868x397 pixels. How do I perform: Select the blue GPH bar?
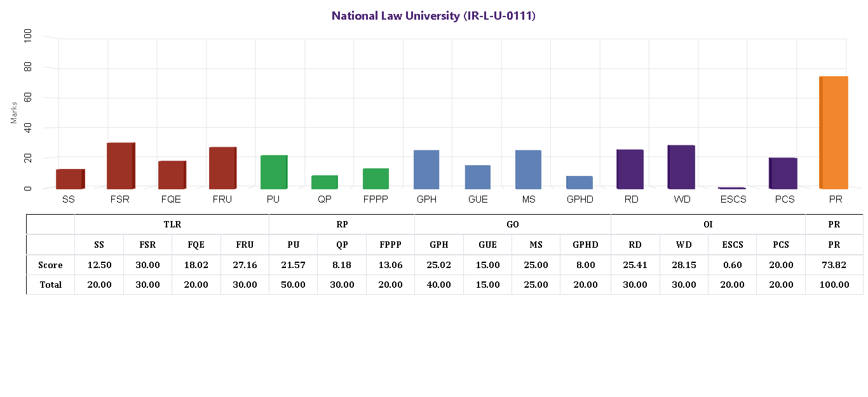pyautogui.click(x=426, y=170)
